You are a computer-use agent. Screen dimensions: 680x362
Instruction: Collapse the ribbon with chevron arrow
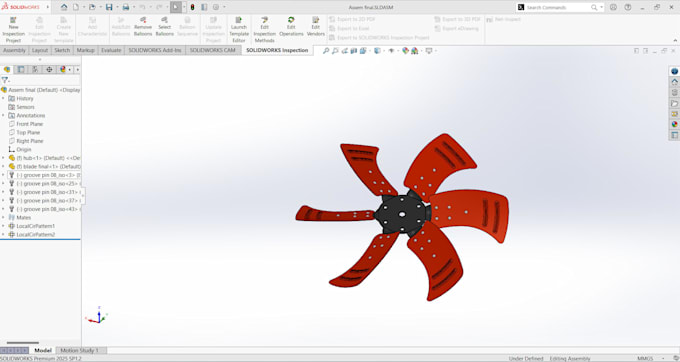pos(675,40)
